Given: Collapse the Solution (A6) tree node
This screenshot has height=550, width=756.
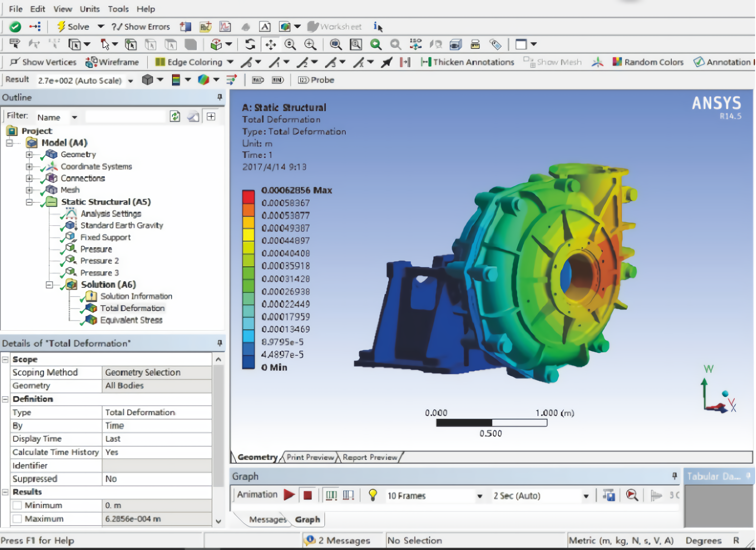Looking at the screenshot, I should (x=49, y=285).
